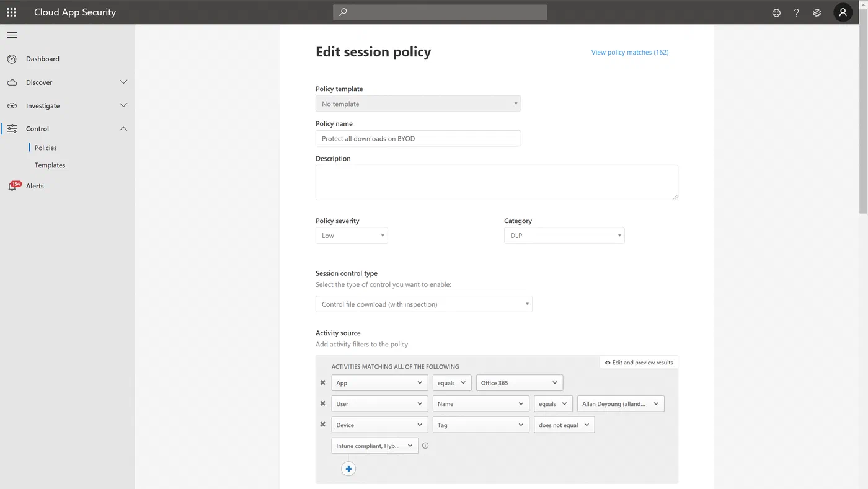
Task: Remove the Device filter row
Action: (322, 425)
